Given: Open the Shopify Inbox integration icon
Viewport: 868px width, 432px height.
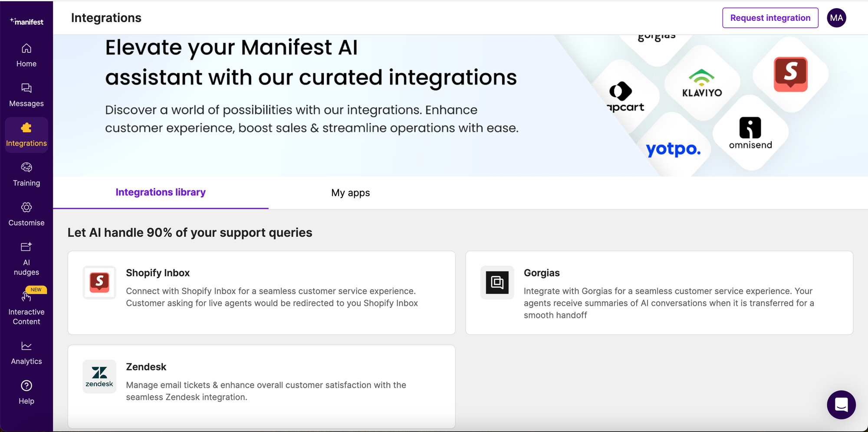Looking at the screenshot, I should coord(99,282).
